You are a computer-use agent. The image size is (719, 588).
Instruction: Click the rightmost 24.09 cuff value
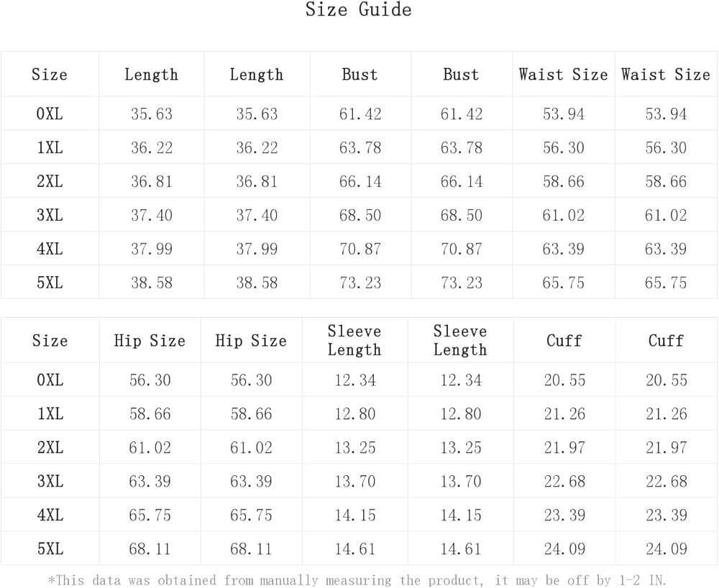(666, 549)
